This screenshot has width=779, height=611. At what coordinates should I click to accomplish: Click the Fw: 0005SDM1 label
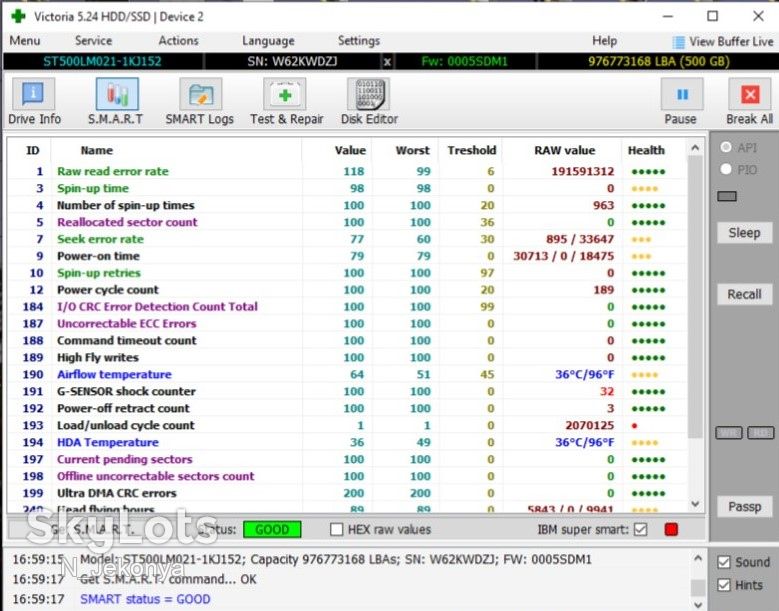[464, 62]
